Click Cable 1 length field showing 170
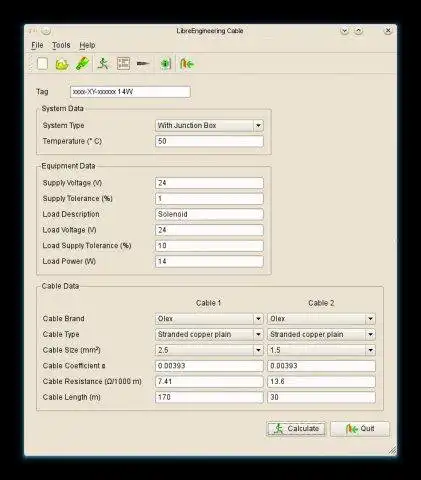Image resolution: width=421 pixels, height=480 pixels. pyautogui.click(x=209, y=397)
